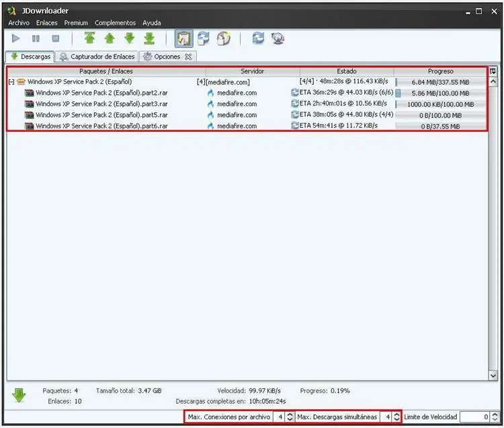Viewport: 504px width, 428px height.
Task: Sort by Servidor column header
Action: [252, 71]
